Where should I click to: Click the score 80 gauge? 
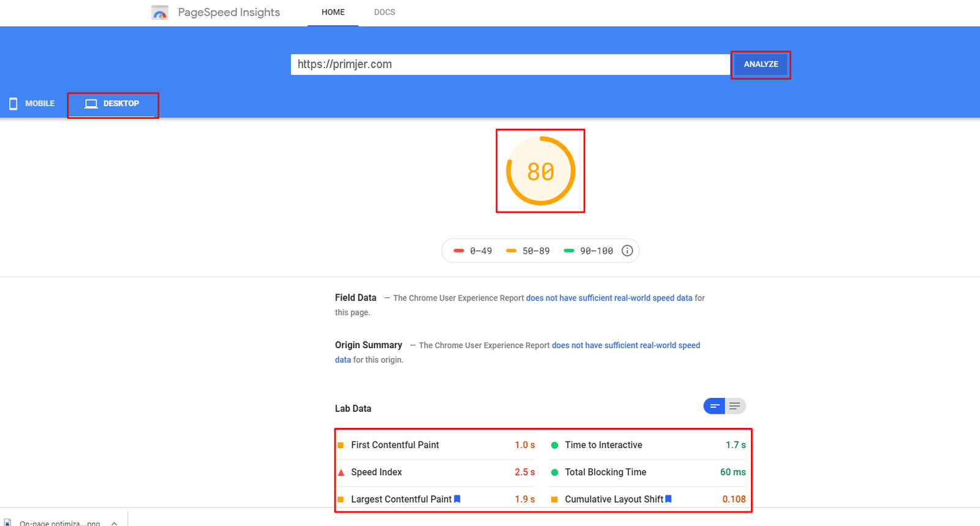click(540, 171)
